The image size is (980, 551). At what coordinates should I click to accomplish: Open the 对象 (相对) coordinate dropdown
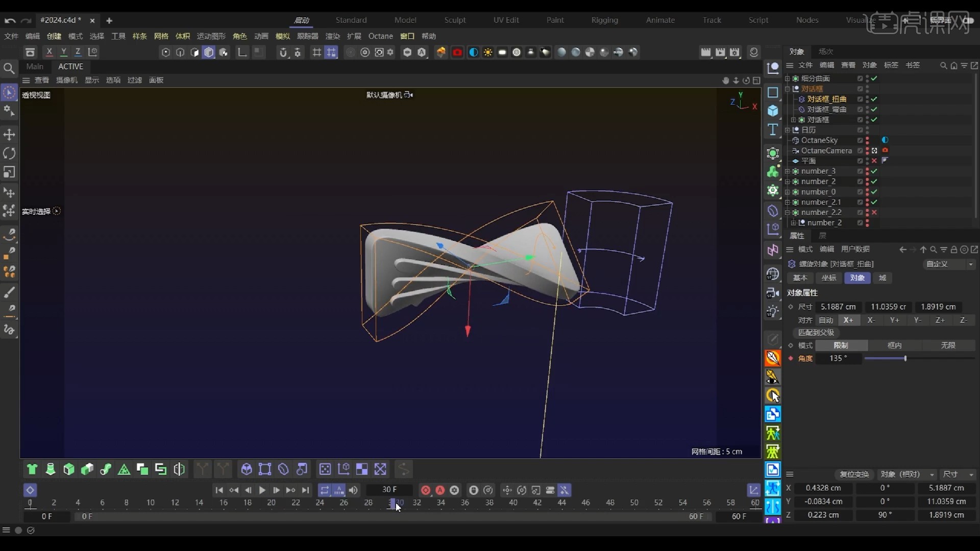(x=908, y=474)
